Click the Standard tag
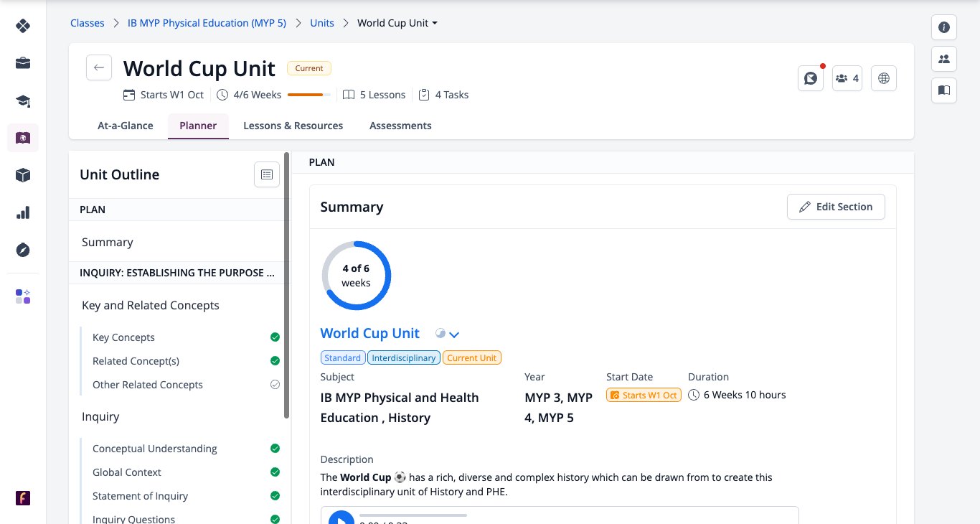Viewport: 980px width, 524px height. [343, 357]
